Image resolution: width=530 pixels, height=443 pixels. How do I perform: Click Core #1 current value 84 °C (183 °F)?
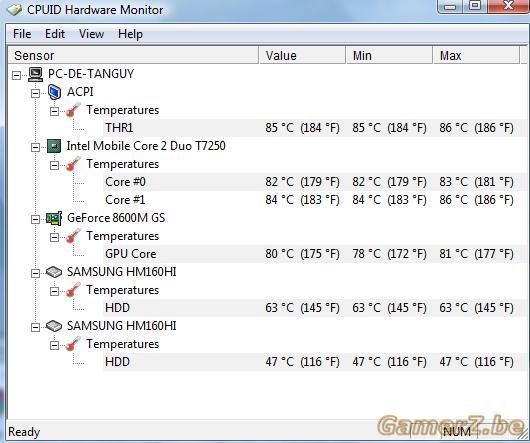click(302, 200)
